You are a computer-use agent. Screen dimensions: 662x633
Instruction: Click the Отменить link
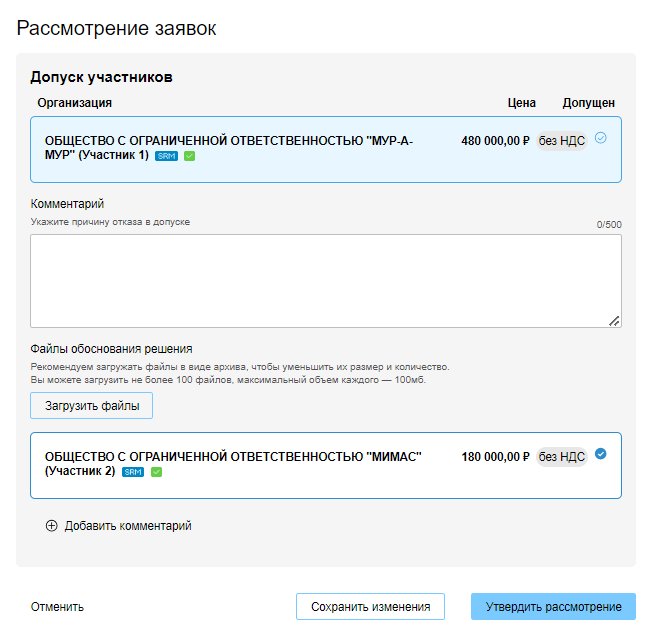[57, 607]
